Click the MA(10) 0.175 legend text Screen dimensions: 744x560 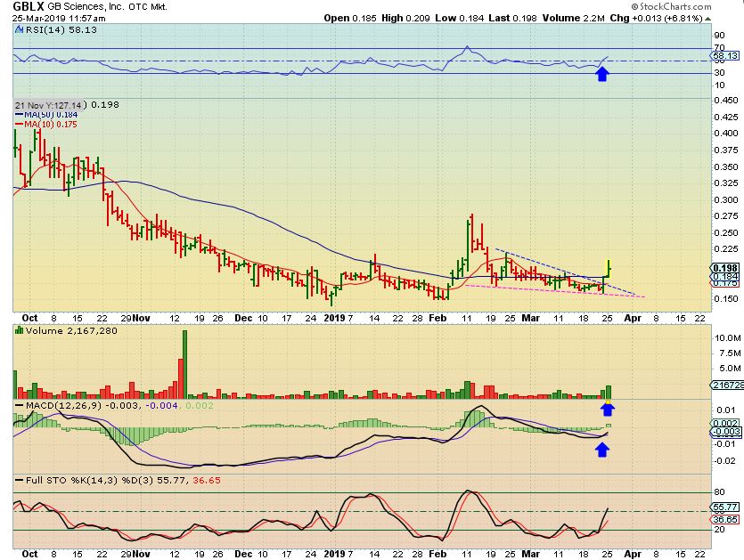pyautogui.click(x=50, y=125)
